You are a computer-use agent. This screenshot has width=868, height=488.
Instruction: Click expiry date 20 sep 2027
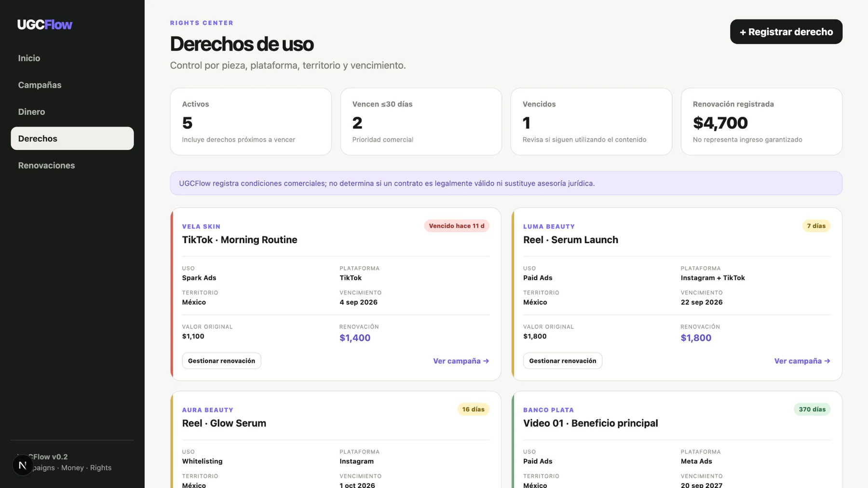[x=702, y=485]
